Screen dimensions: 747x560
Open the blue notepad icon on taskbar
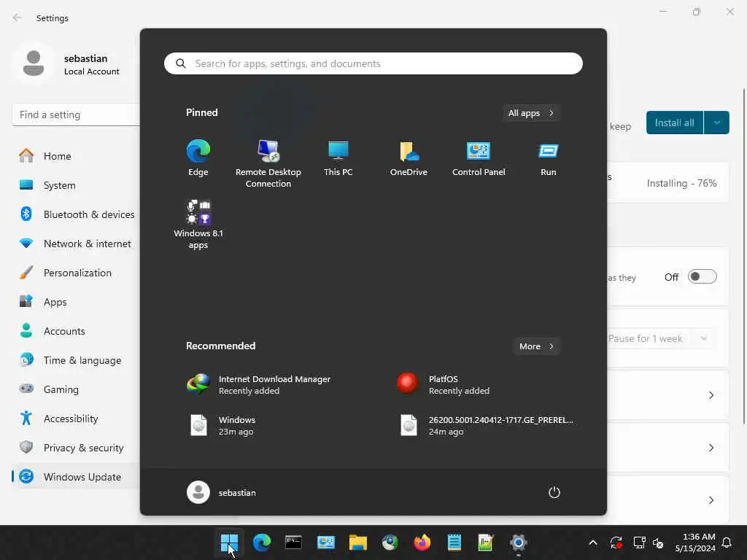(x=454, y=542)
